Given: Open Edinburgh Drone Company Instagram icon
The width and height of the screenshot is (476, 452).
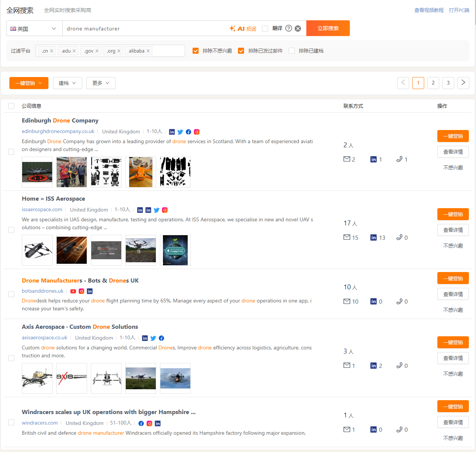Looking at the screenshot, I should click(x=197, y=132).
